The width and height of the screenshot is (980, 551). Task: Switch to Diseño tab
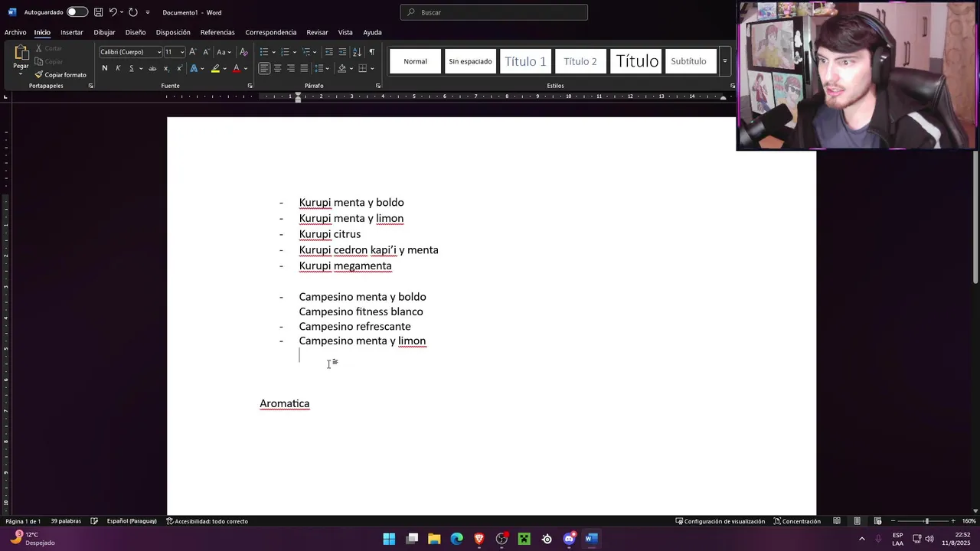[x=136, y=32]
